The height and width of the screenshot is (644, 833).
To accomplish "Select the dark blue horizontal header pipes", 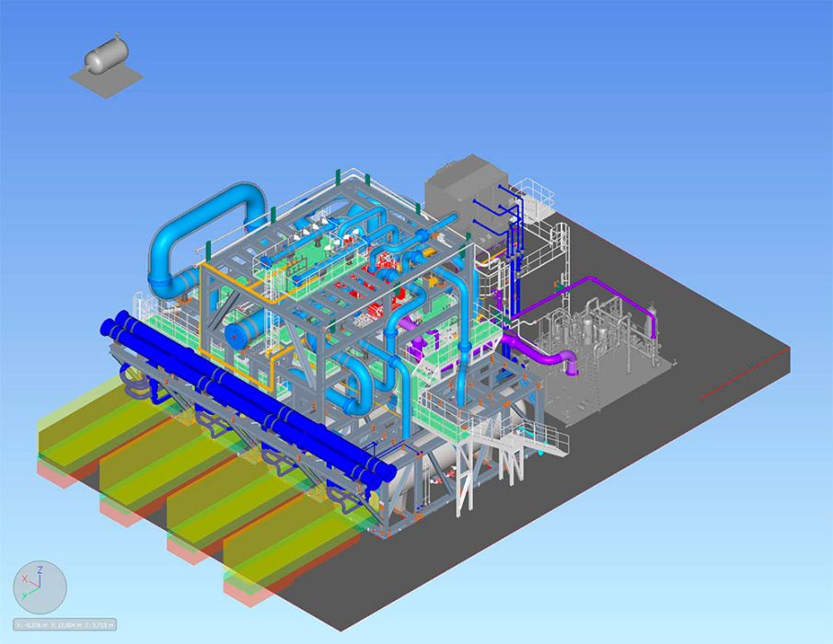I will click(x=249, y=396).
